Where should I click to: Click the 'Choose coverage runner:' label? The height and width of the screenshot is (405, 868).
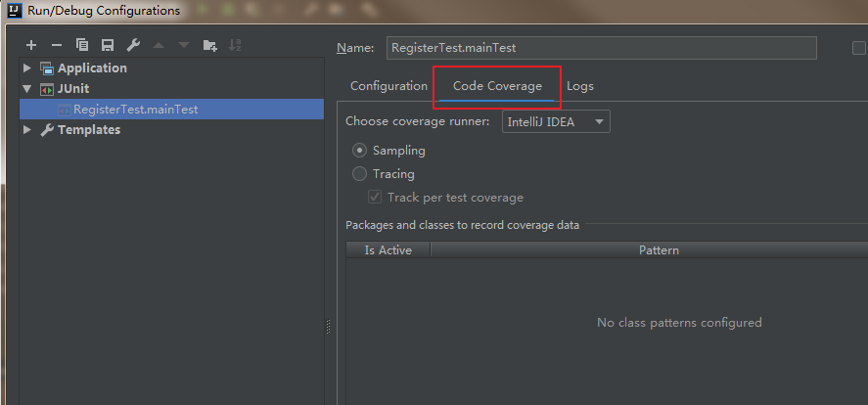[418, 121]
